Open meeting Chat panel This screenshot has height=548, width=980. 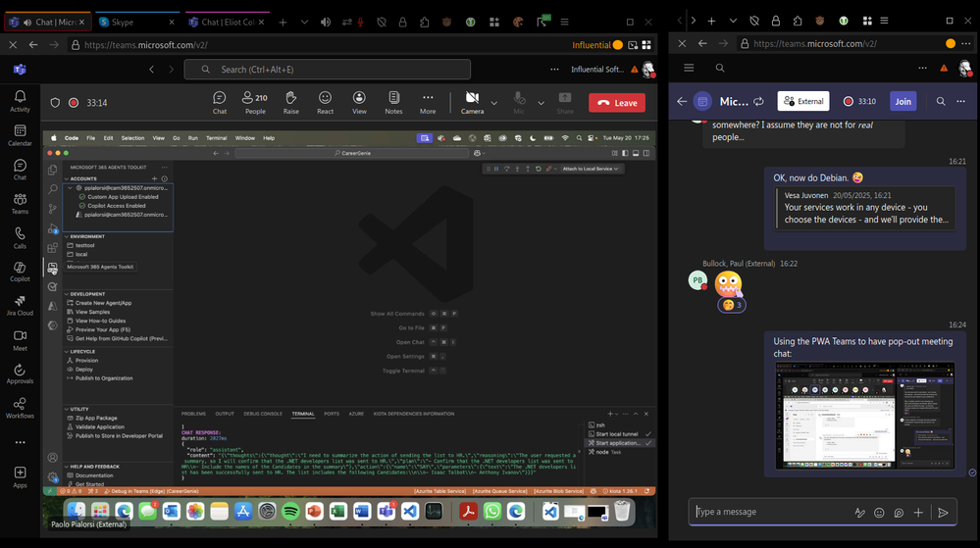(x=220, y=103)
